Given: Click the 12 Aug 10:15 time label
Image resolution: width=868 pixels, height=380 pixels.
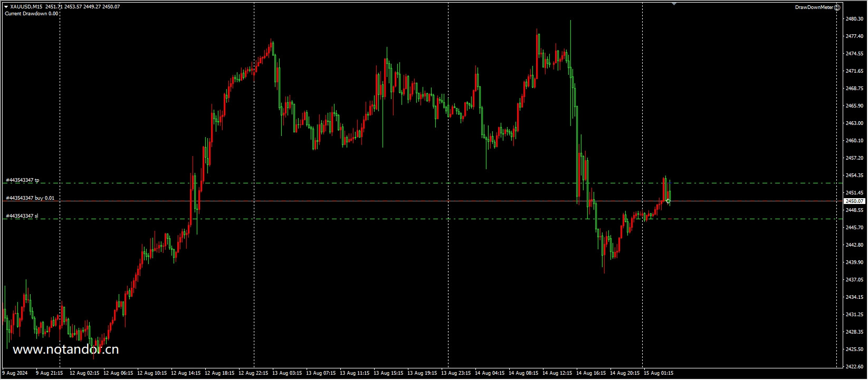Looking at the screenshot, I should 152,373.
